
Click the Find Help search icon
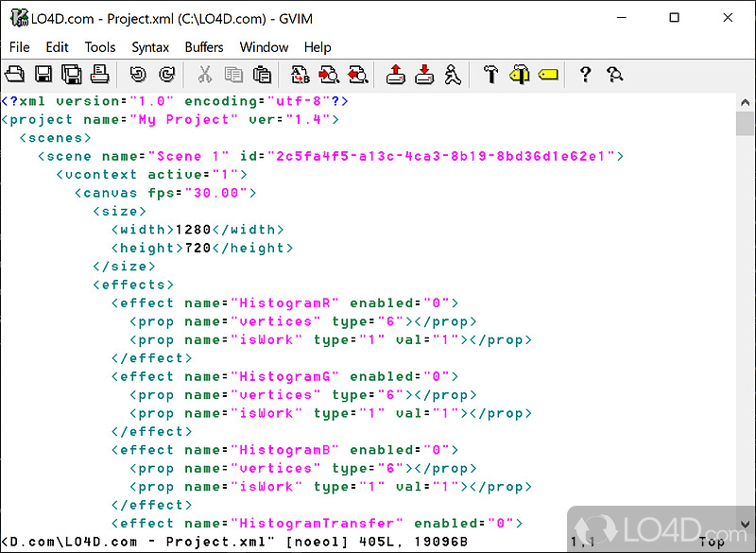615,75
